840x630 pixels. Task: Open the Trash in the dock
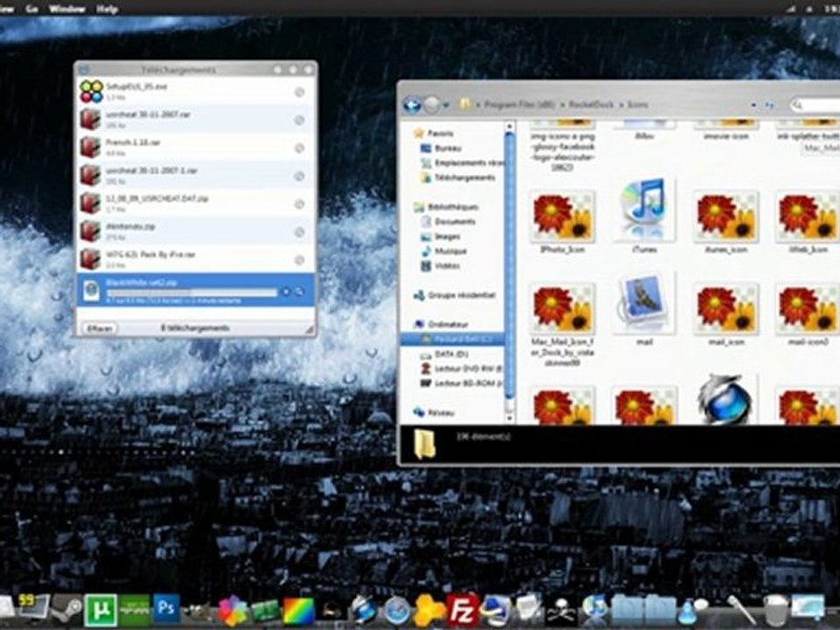pyautogui.click(x=774, y=610)
